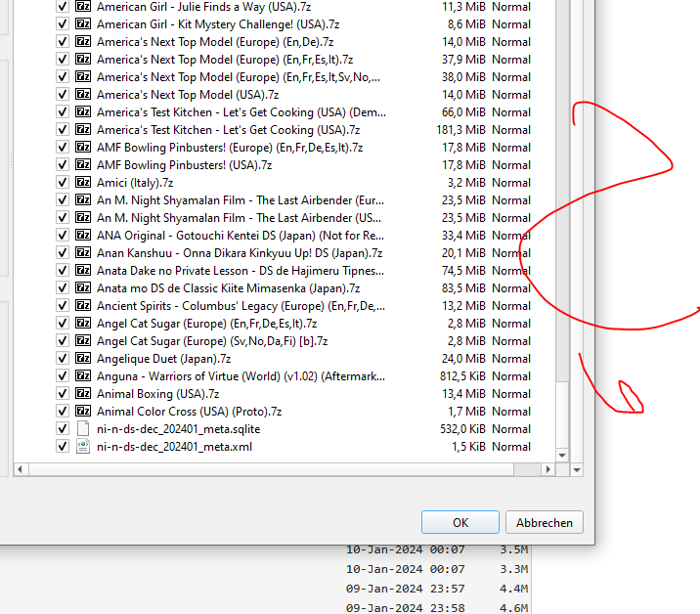Uncheck Angelique Duet (Japan).7z checkbox

pyautogui.click(x=63, y=358)
